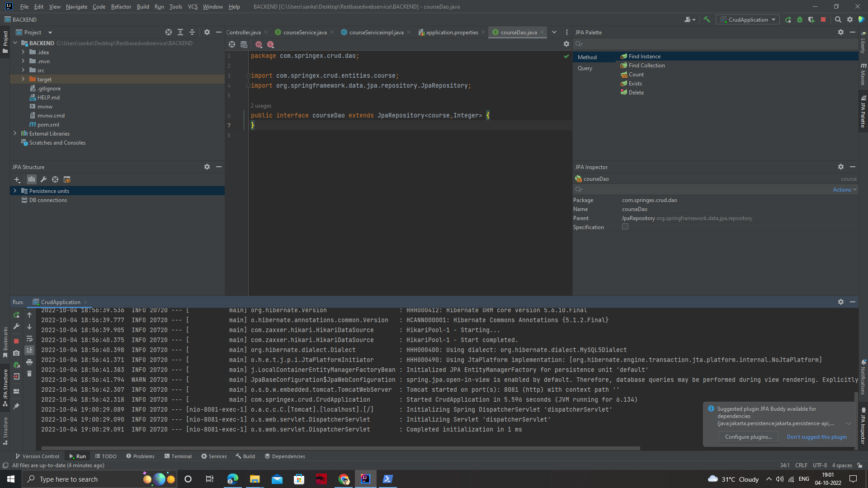Viewport: 868px width, 488px height.
Task: Stop the application from the main toolbar
Action: 823,19
